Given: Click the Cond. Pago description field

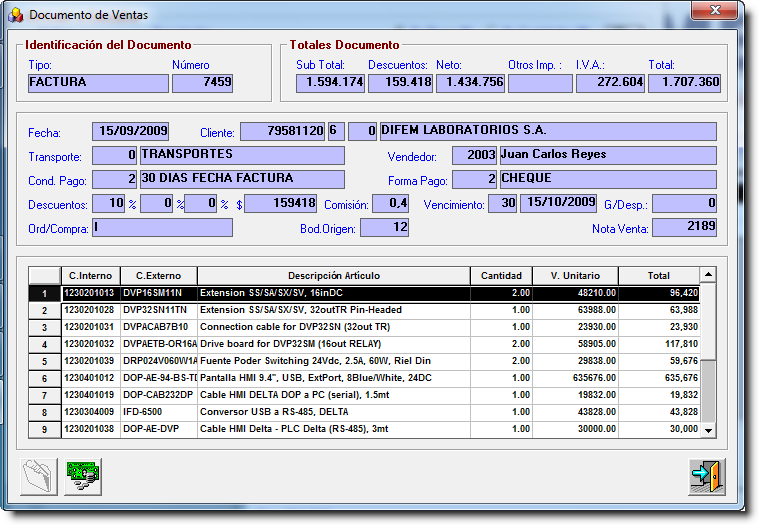Looking at the screenshot, I should tap(242, 179).
